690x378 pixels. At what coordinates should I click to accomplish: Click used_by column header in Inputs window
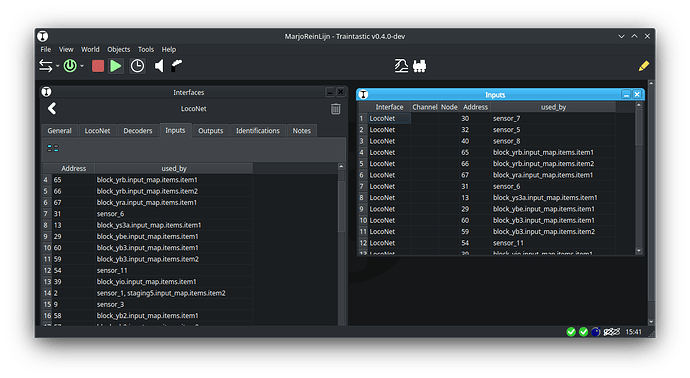pos(553,107)
